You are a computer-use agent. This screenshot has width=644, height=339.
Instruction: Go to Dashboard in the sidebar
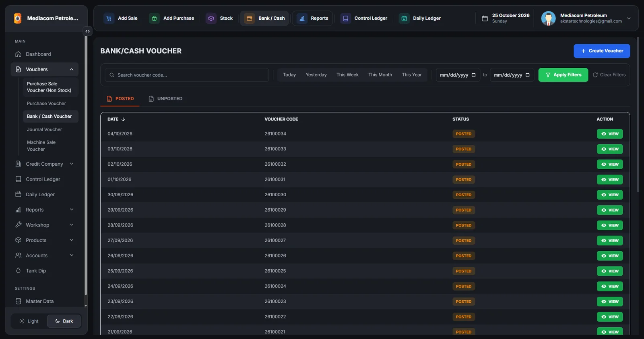pyautogui.click(x=44, y=54)
